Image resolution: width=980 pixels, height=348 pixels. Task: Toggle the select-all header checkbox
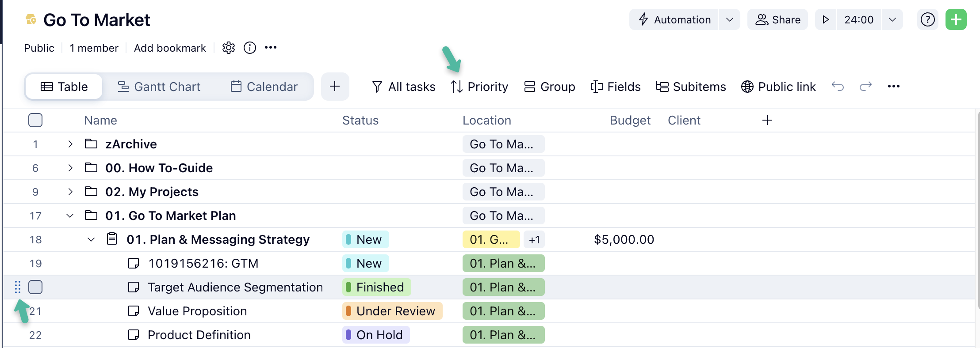point(35,120)
